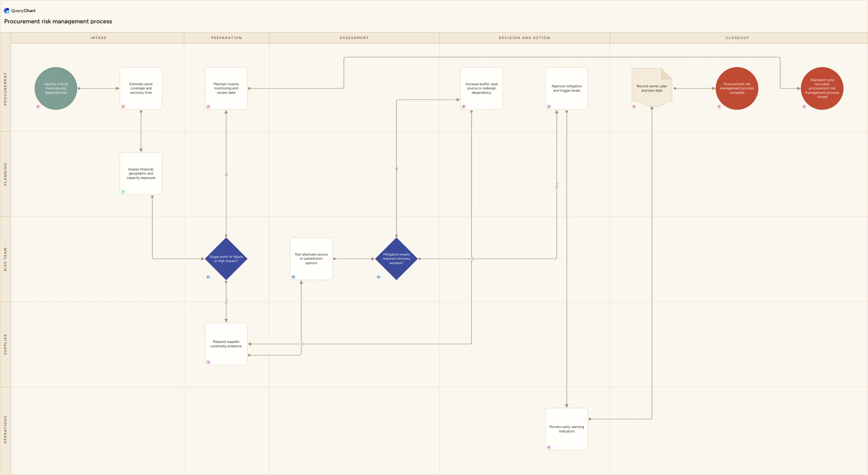
Task: Select the 'Assess financial, geographic and capacity exposure' box
Action: click(x=141, y=174)
